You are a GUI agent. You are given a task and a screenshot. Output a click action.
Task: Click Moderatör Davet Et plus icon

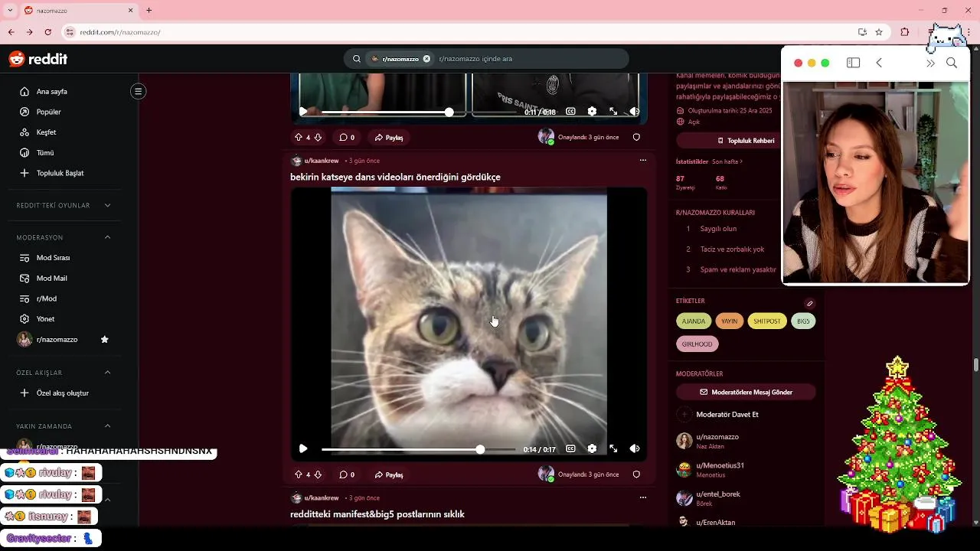click(x=684, y=414)
